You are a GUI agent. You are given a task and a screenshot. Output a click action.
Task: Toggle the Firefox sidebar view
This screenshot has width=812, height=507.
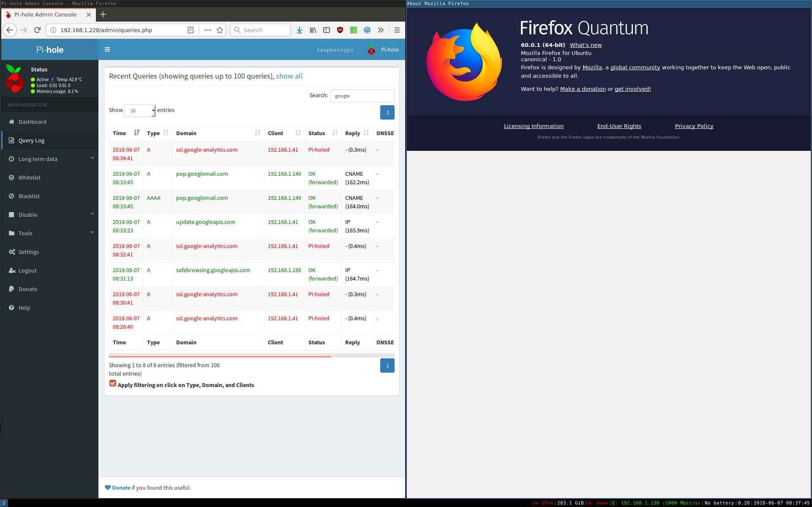coord(326,30)
